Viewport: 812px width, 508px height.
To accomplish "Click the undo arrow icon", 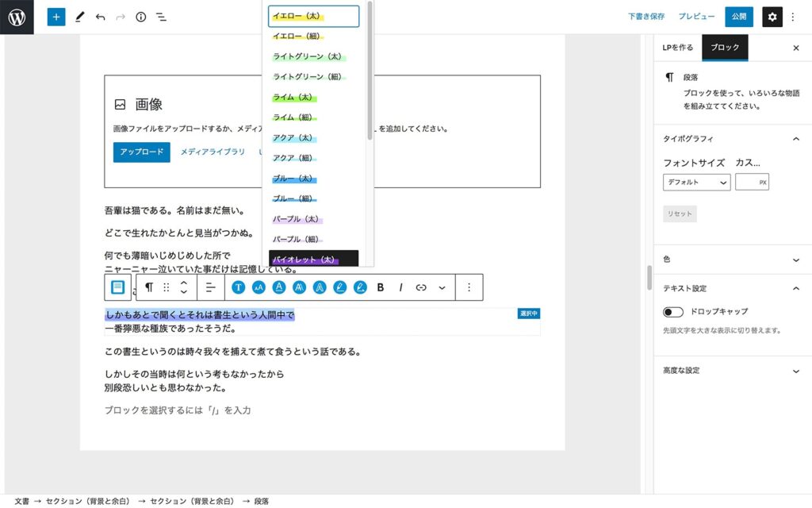I will tap(100, 17).
